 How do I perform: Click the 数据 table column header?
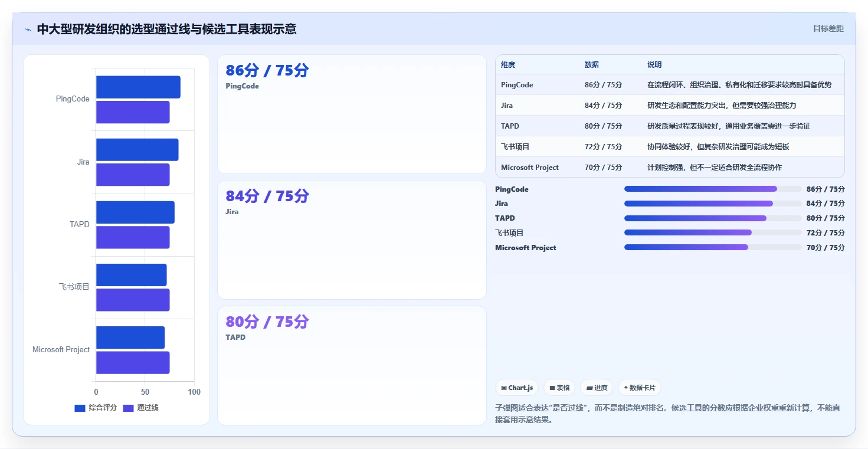[592, 65]
